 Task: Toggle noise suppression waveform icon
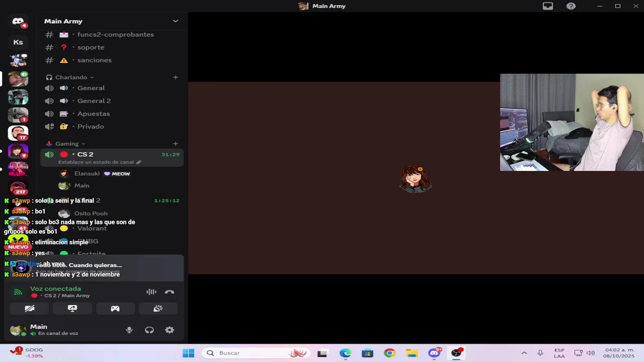[x=151, y=292]
